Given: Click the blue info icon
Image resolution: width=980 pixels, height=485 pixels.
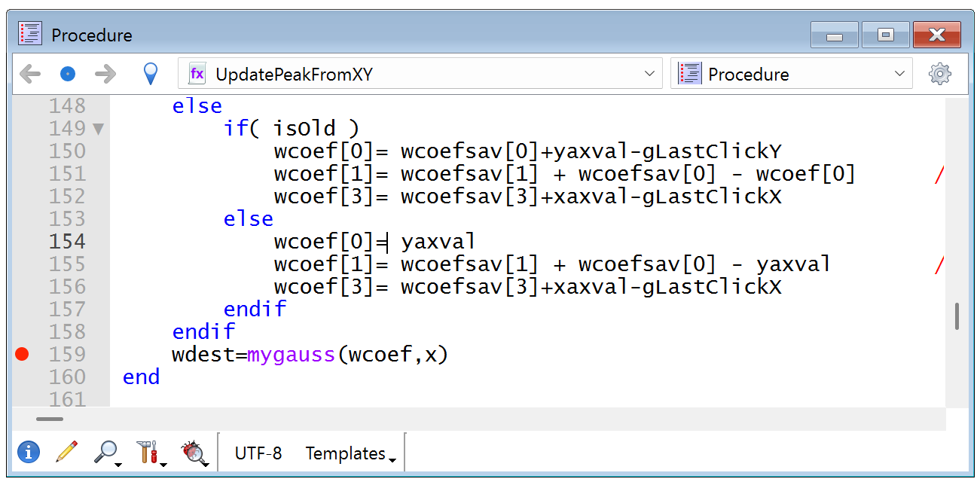Looking at the screenshot, I should coord(28,452).
